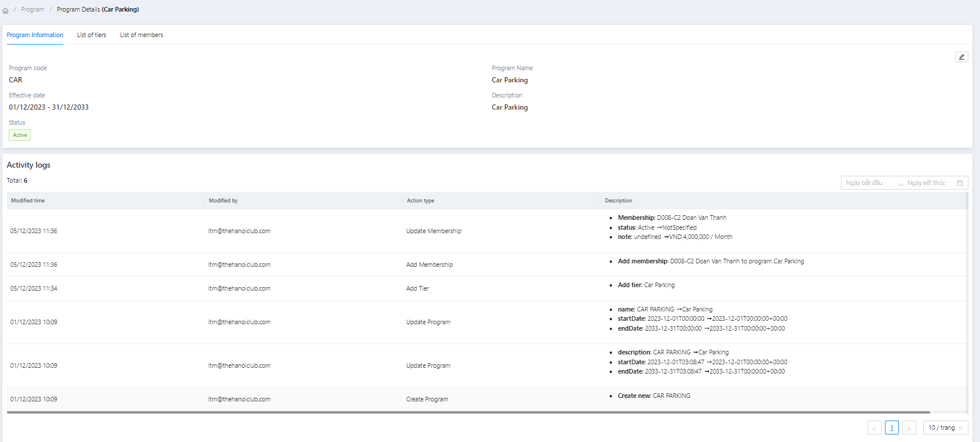This screenshot has height=442, width=980.
Task: Select the Create Program log row
Action: [427, 399]
